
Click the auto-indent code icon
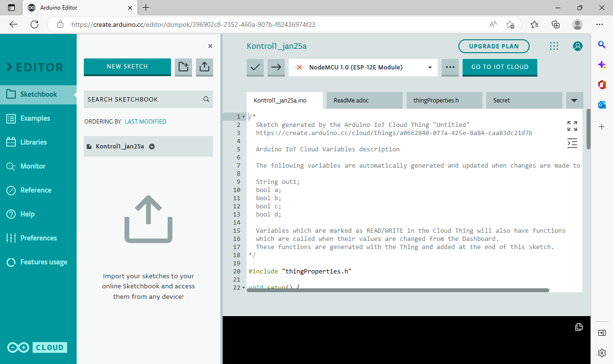pos(572,143)
